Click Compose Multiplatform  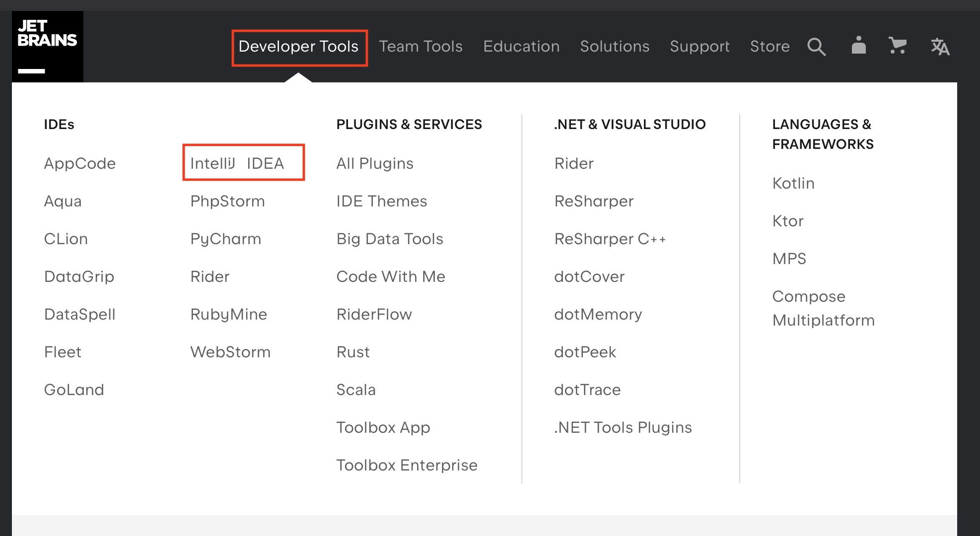pyautogui.click(x=823, y=308)
